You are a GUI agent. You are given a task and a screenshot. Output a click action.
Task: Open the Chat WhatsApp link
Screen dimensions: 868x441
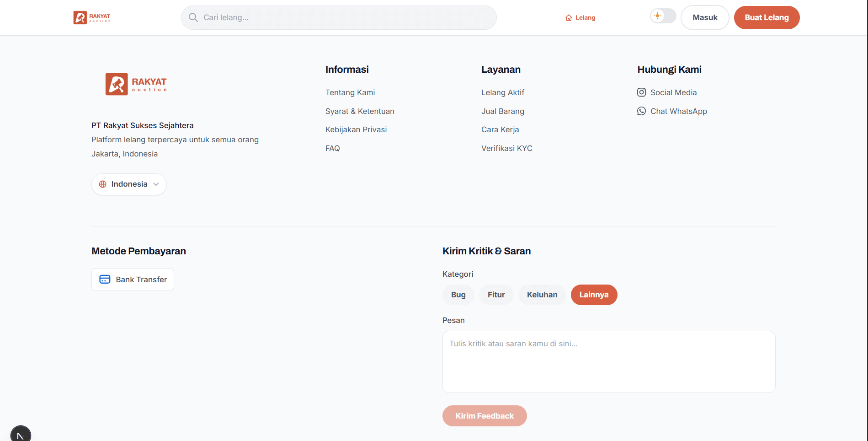point(672,111)
